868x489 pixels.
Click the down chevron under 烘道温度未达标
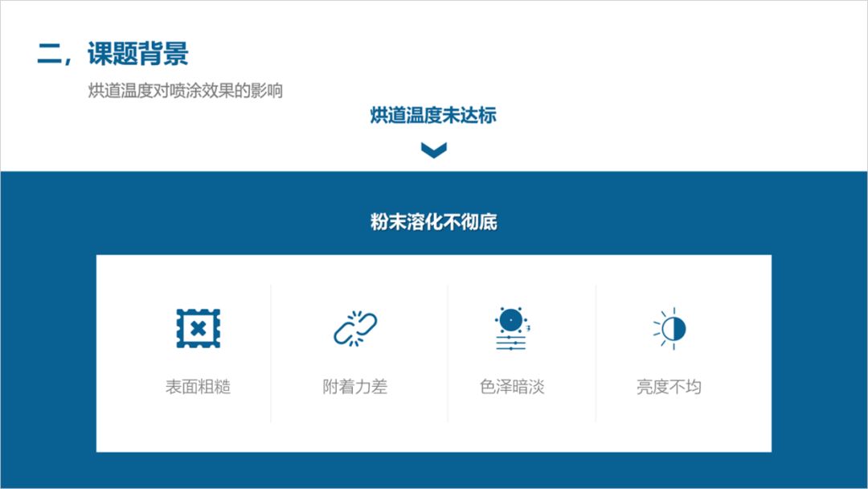pos(433,150)
